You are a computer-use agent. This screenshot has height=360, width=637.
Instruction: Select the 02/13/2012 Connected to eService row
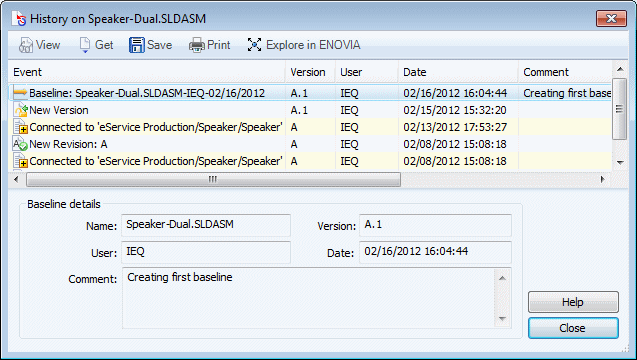[310, 127]
